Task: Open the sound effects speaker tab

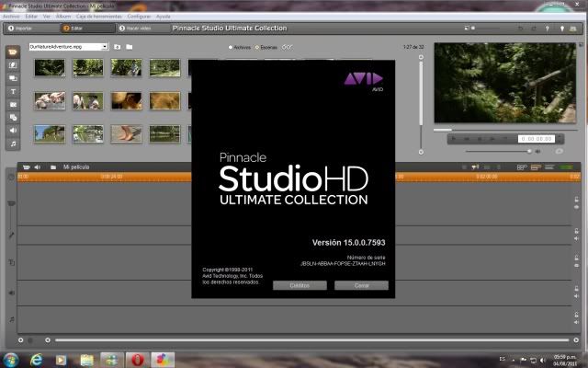Action: [14, 131]
